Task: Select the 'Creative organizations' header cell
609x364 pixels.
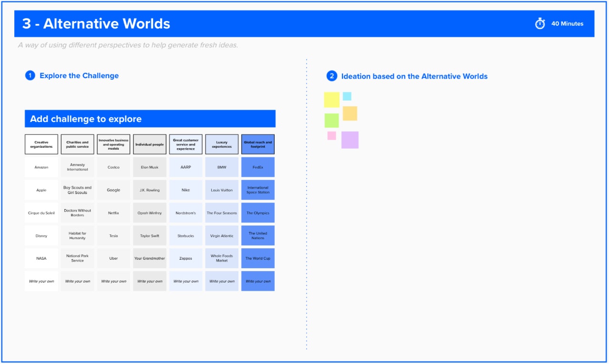Action: click(x=41, y=144)
